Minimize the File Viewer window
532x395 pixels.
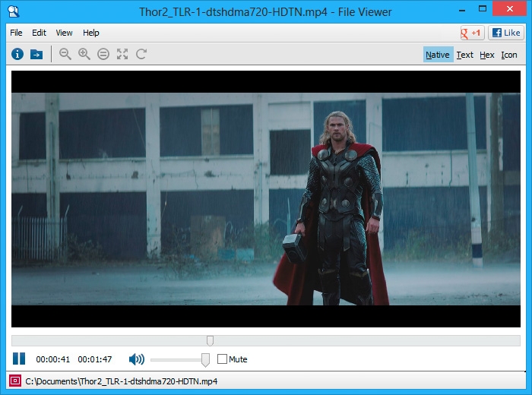coord(462,10)
